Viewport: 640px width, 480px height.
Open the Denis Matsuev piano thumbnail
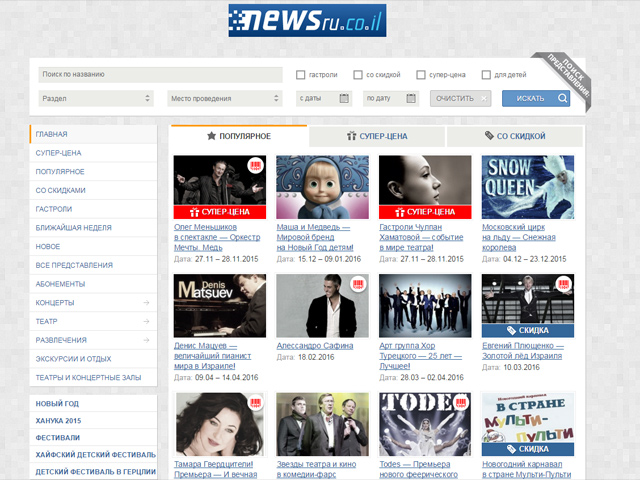coord(220,306)
